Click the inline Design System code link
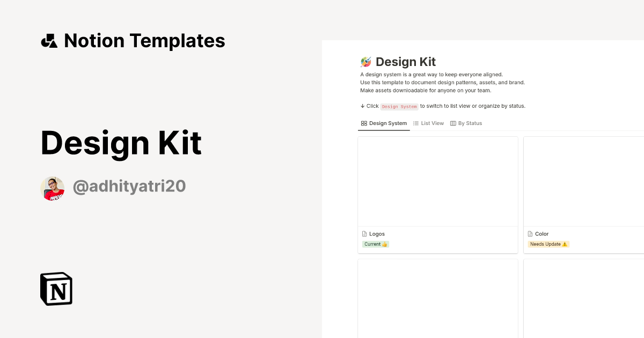The image size is (644, 338). pos(399,106)
